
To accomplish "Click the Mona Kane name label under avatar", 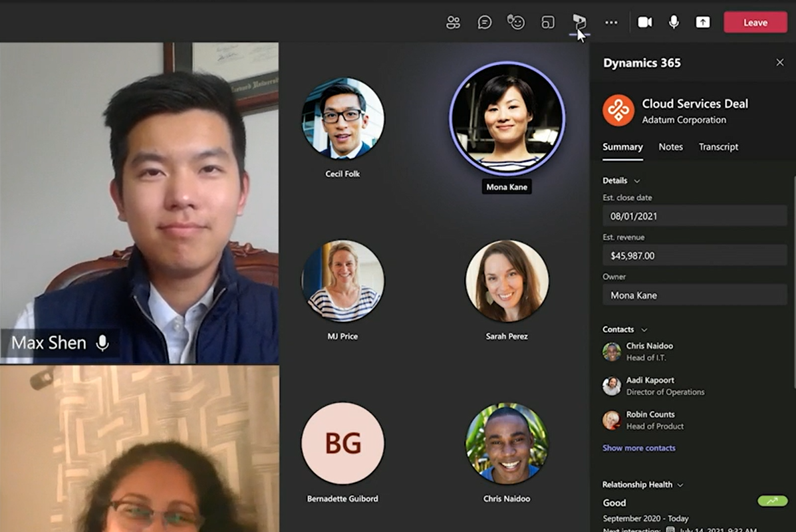I will pos(507,187).
